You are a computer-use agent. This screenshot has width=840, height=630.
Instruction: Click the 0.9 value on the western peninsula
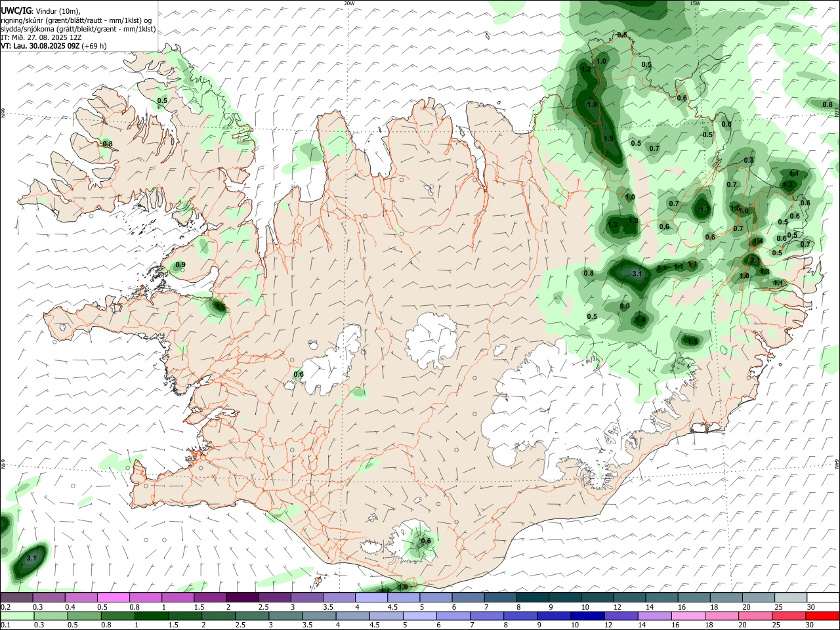click(180, 264)
